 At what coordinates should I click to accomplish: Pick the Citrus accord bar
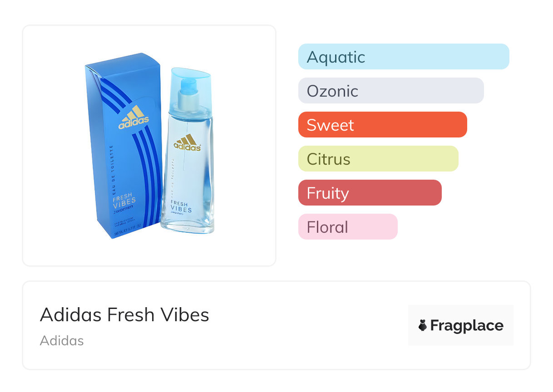click(x=378, y=159)
